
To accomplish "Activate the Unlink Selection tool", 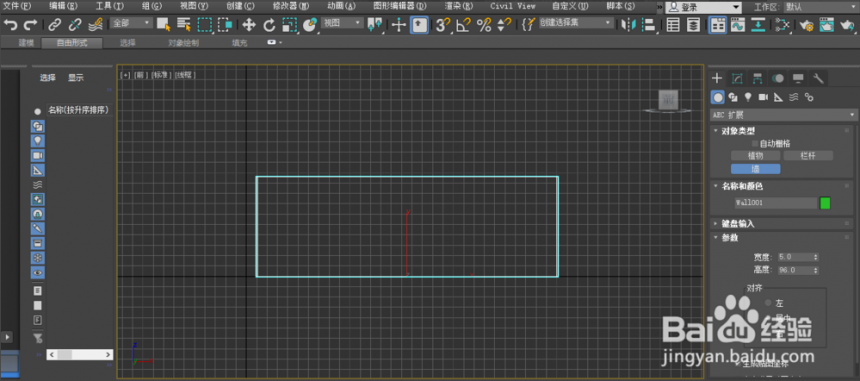I will click(x=75, y=25).
